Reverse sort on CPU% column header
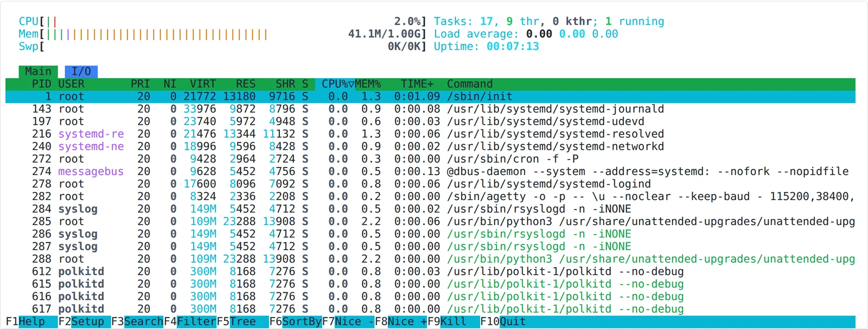This screenshot has width=868, height=329. 335,84
